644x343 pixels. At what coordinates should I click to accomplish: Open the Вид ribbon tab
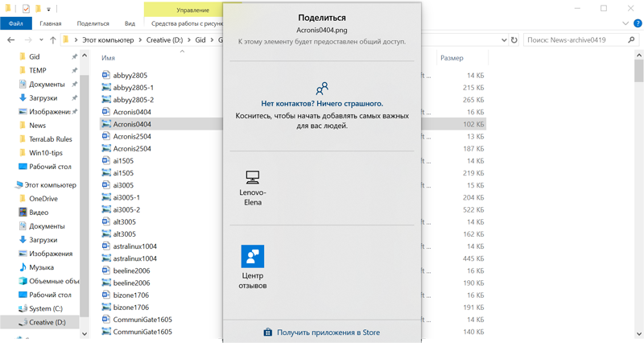click(x=130, y=23)
